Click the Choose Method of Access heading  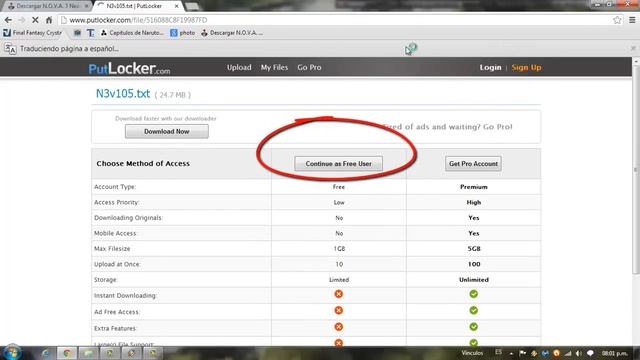pyautogui.click(x=143, y=163)
